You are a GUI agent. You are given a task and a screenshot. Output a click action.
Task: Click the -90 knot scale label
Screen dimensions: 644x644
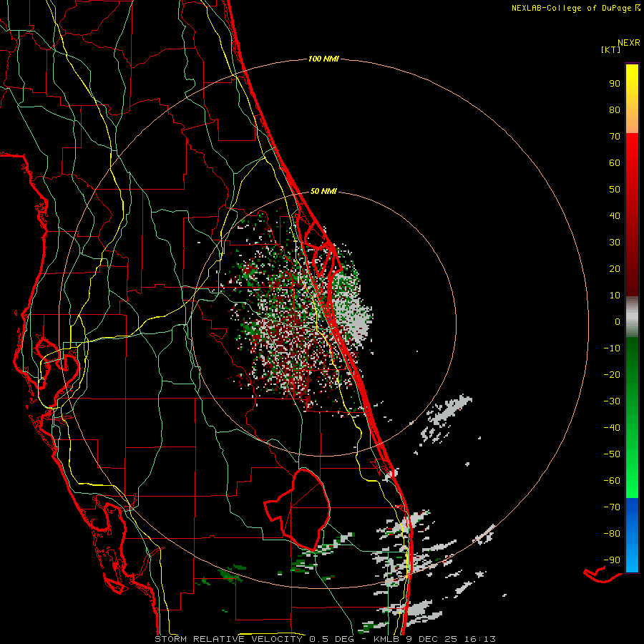(x=612, y=560)
